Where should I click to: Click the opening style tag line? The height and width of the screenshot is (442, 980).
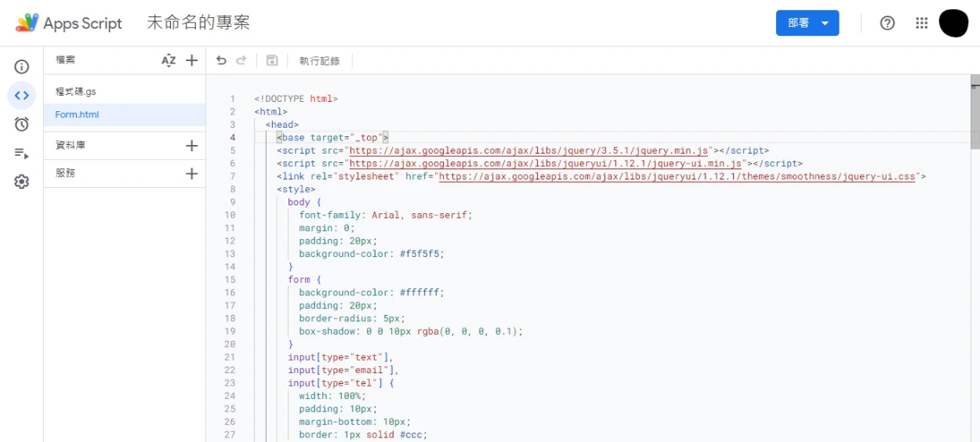tap(296, 189)
